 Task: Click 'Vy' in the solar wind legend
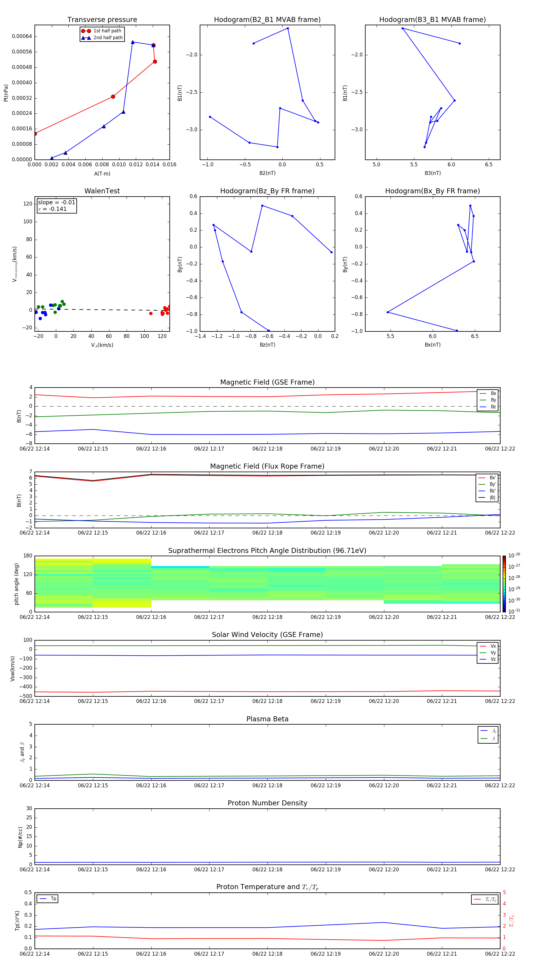488,653
